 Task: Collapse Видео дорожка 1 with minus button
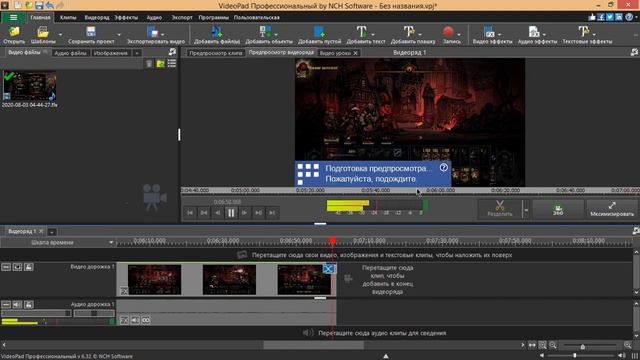coord(6,267)
